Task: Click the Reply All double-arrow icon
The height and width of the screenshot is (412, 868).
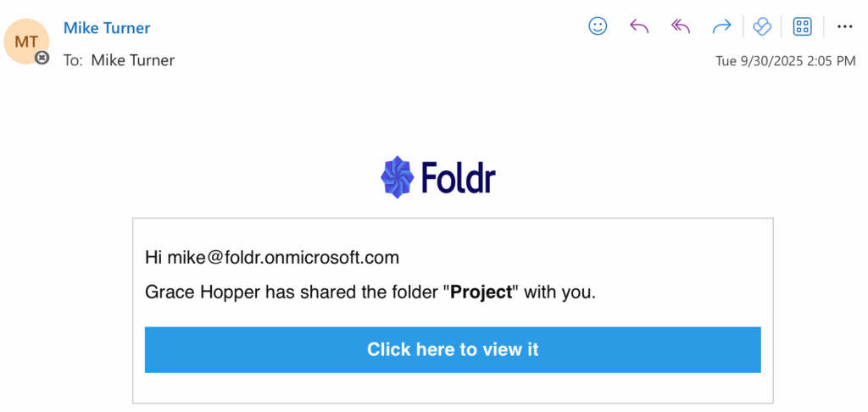Action: point(680,26)
